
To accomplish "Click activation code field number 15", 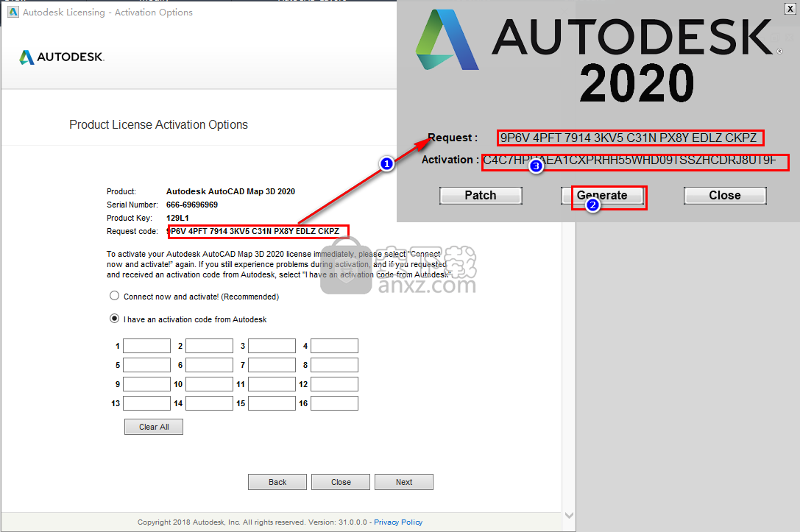I will pos(272,403).
